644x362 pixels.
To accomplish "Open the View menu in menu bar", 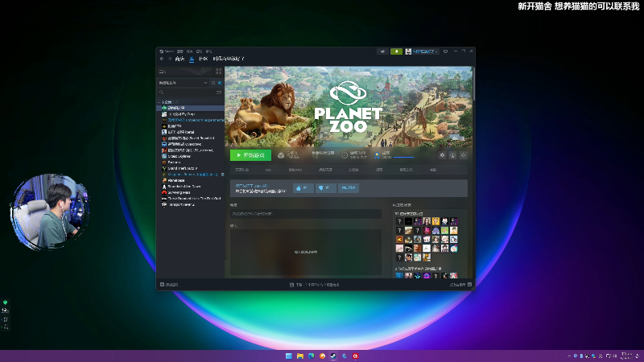I will point(180,51).
